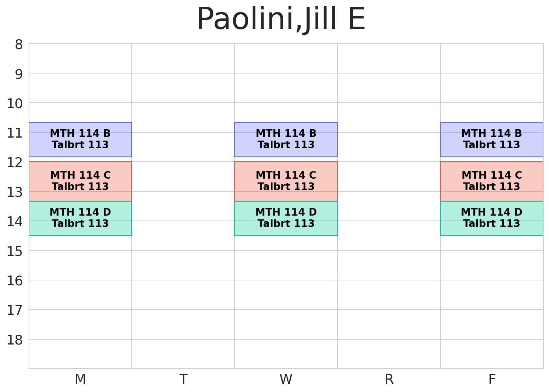Click the chart title Paolini,Jill E
Screen dimensions: 549x392
pyautogui.click(x=281, y=20)
